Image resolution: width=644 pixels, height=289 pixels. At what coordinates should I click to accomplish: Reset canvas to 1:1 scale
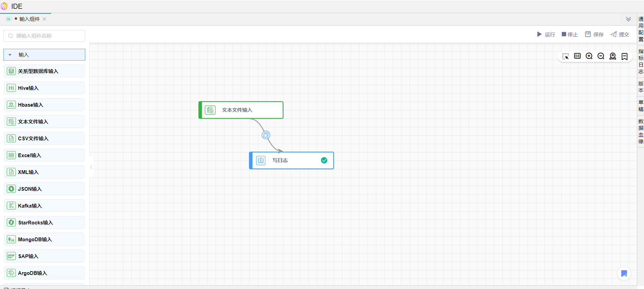pyautogui.click(x=577, y=56)
